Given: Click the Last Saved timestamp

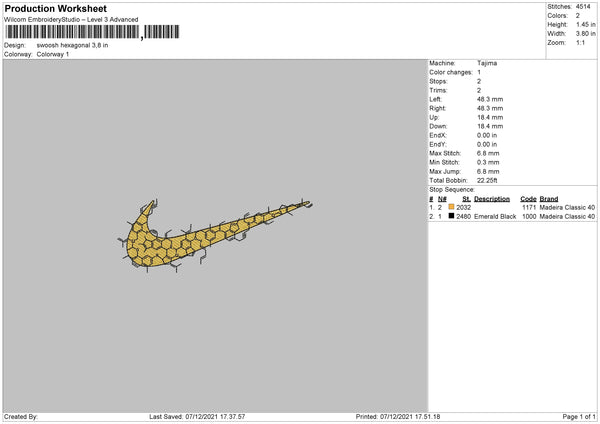Looking at the screenshot, I should click(197, 417).
